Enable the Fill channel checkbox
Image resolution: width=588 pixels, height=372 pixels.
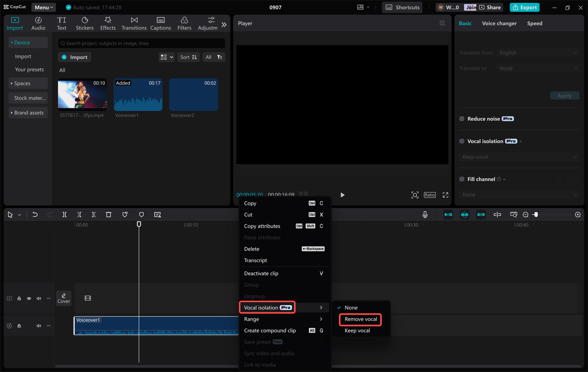coord(462,179)
